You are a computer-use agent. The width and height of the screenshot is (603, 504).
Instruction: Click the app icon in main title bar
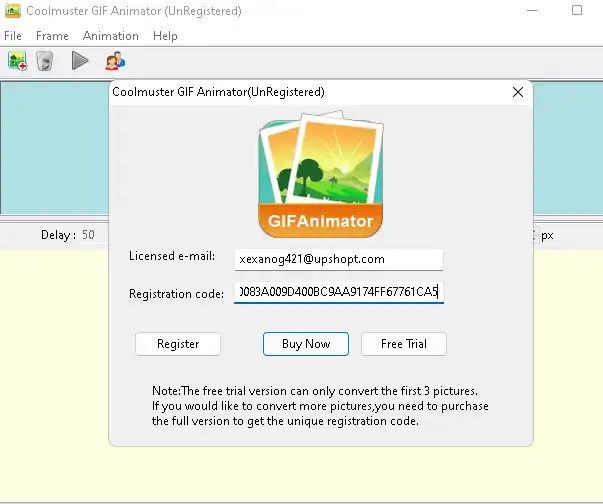(13, 11)
